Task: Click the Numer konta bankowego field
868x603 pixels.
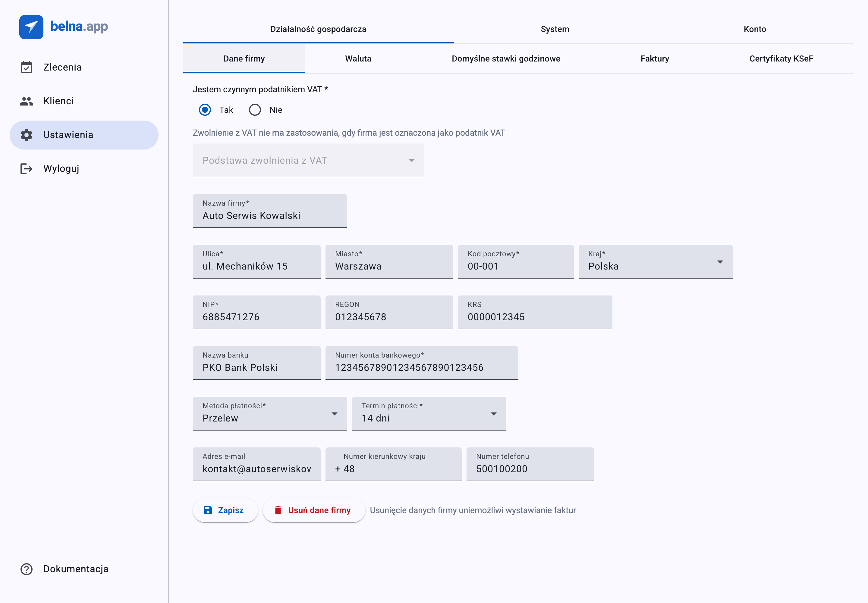Action: point(422,363)
